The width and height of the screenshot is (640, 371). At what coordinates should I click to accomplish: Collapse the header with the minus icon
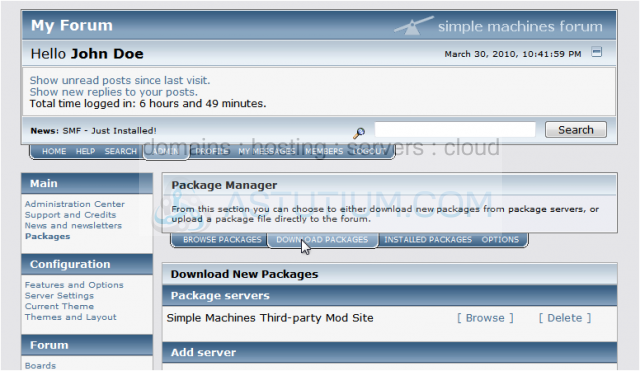click(596, 52)
